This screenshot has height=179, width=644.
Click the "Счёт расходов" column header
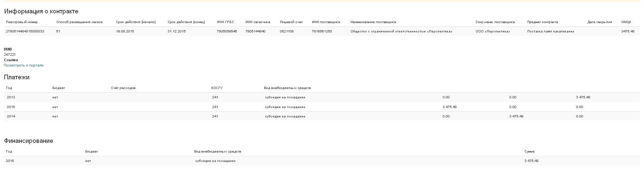(123, 88)
